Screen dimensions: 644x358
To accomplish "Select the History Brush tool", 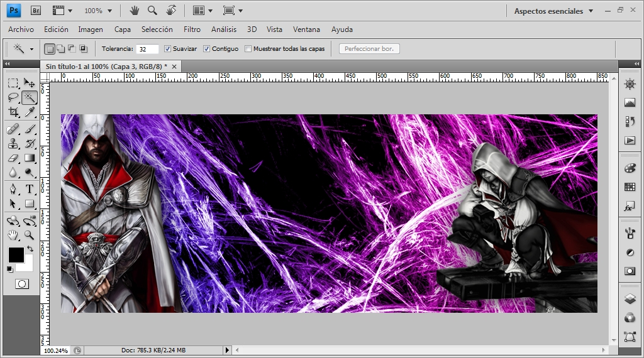I will [x=29, y=144].
